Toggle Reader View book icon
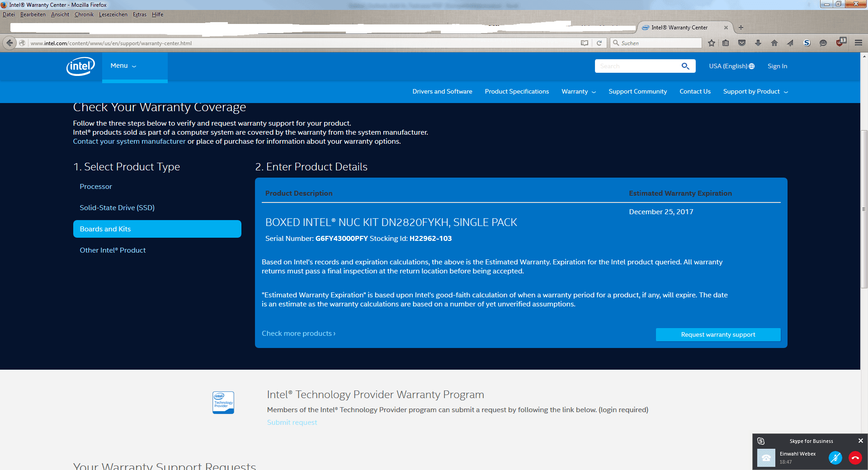Image resolution: width=868 pixels, height=470 pixels. [x=585, y=43]
